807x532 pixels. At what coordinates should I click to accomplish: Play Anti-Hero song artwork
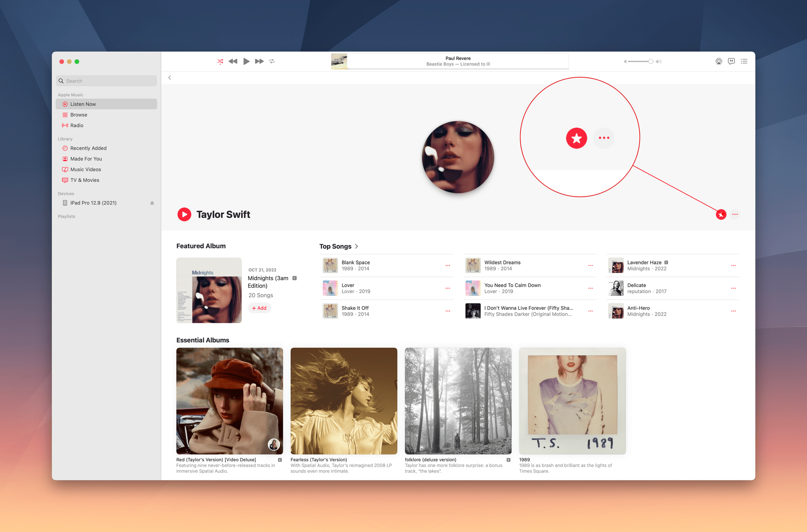(616, 311)
